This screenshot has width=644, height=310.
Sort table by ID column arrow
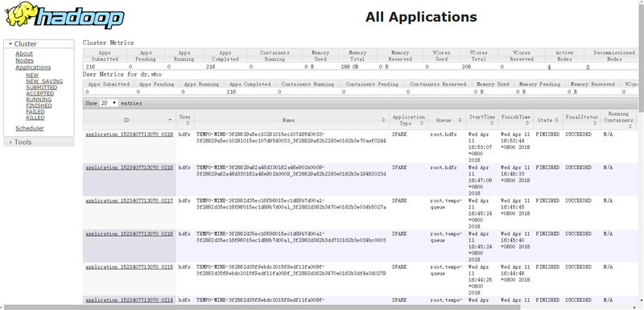point(170,120)
